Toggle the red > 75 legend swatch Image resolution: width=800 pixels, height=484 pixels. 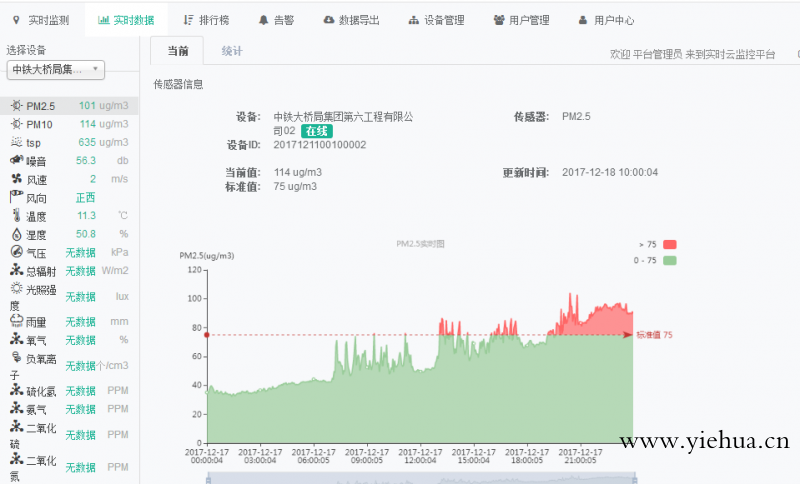[x=669, y=244]
